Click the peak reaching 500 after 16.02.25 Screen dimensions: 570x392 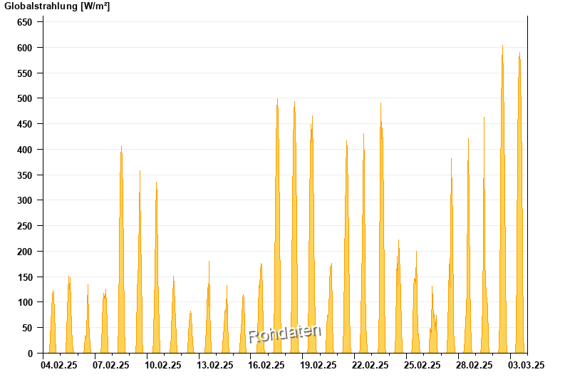(277, 225)
